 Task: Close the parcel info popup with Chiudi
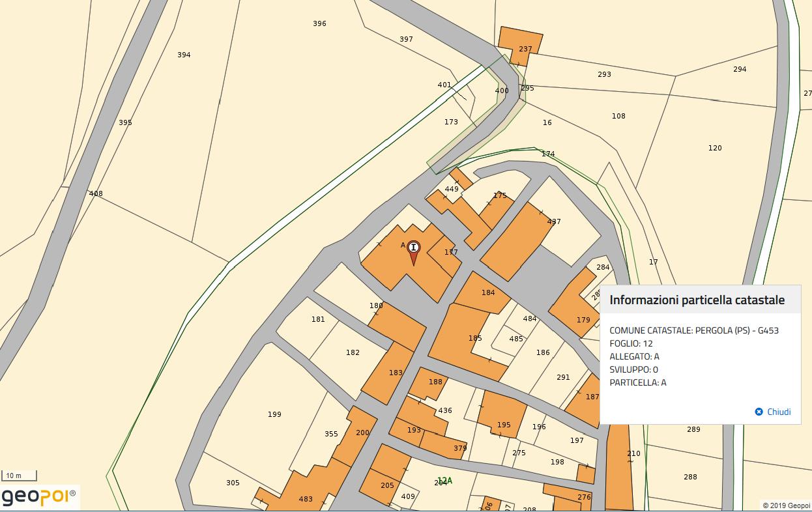point(773,412)
